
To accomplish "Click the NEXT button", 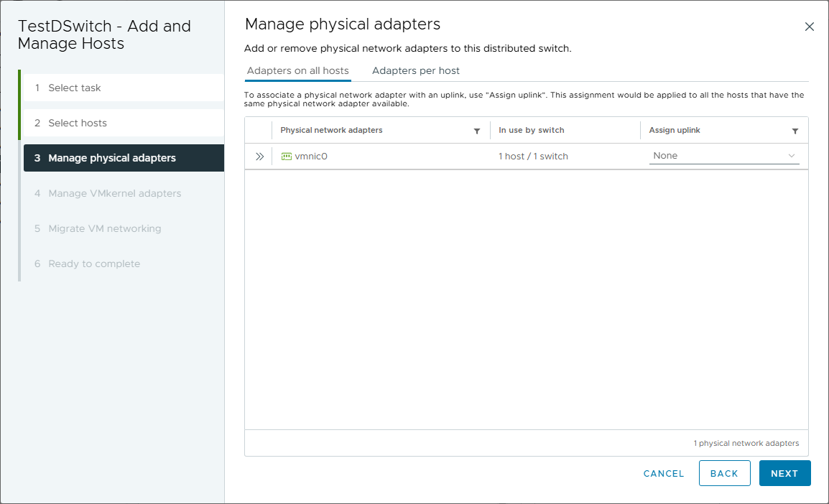I will pos(784,474).
